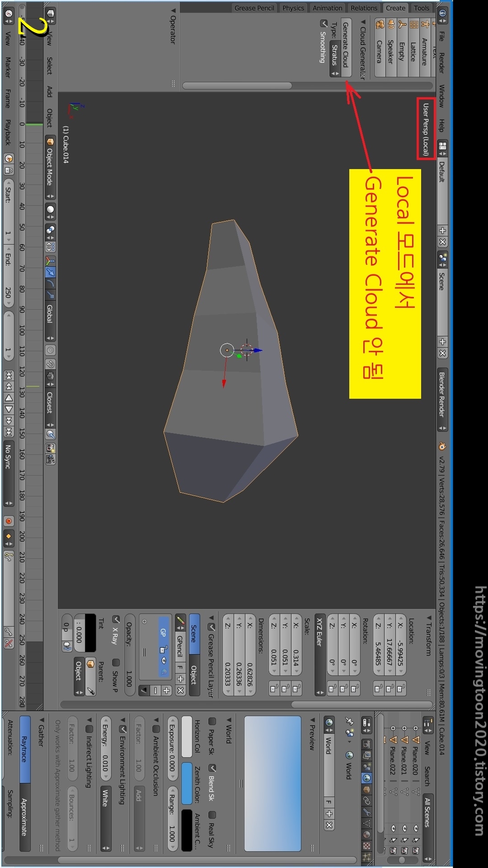Toggle the Blend Sky checkbox
This screenshot has width=488, height=868.
tap(212, 768)
